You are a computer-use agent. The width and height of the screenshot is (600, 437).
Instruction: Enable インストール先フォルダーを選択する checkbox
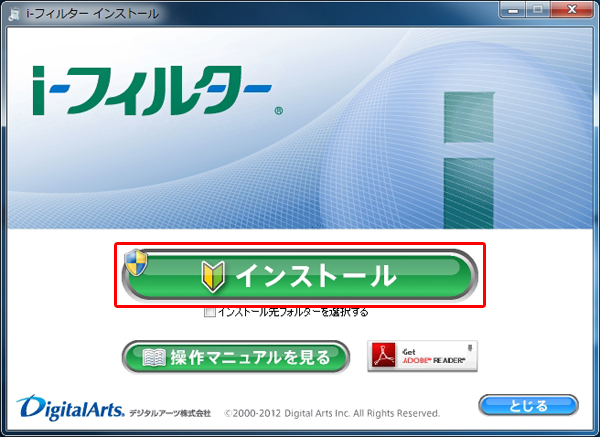coord(209,312)
